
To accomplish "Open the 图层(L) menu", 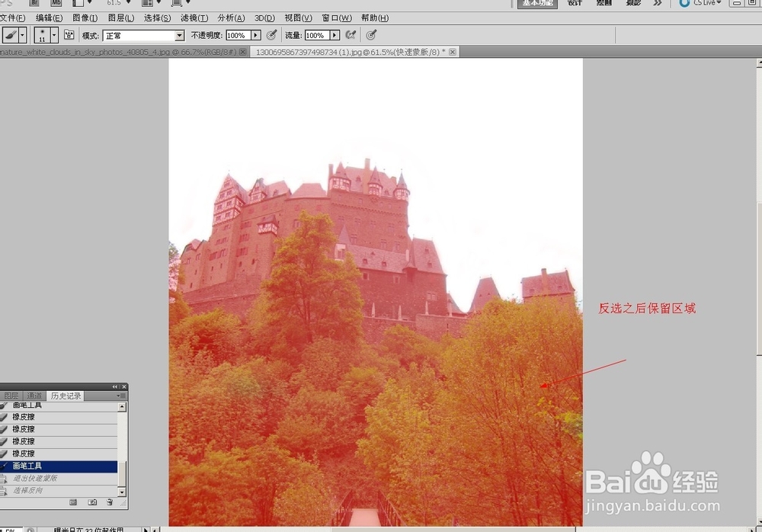I will tap(121, 18).
